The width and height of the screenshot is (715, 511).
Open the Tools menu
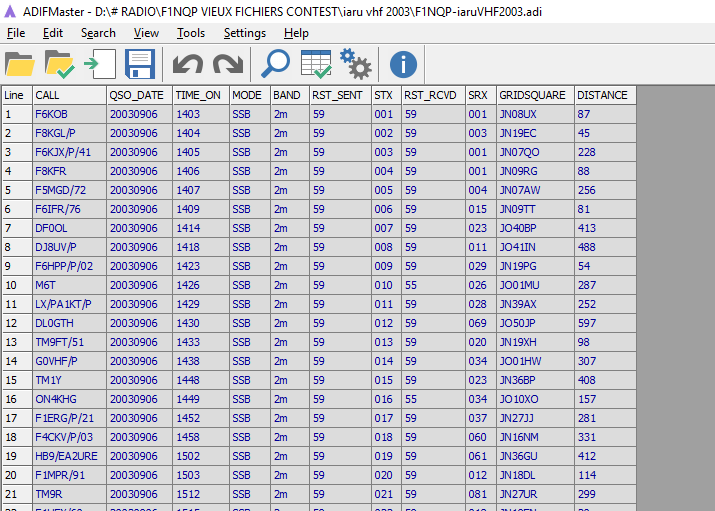pos(191,33)
